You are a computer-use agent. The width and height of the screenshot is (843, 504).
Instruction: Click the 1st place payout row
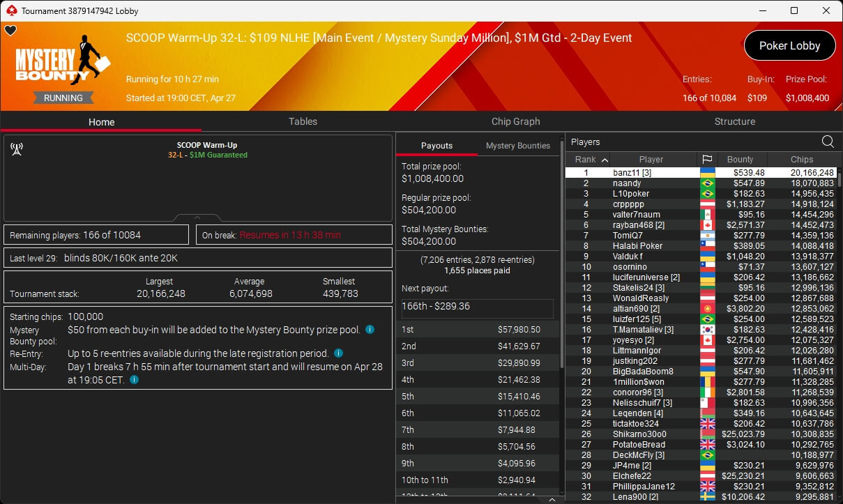tap(477, 329)
